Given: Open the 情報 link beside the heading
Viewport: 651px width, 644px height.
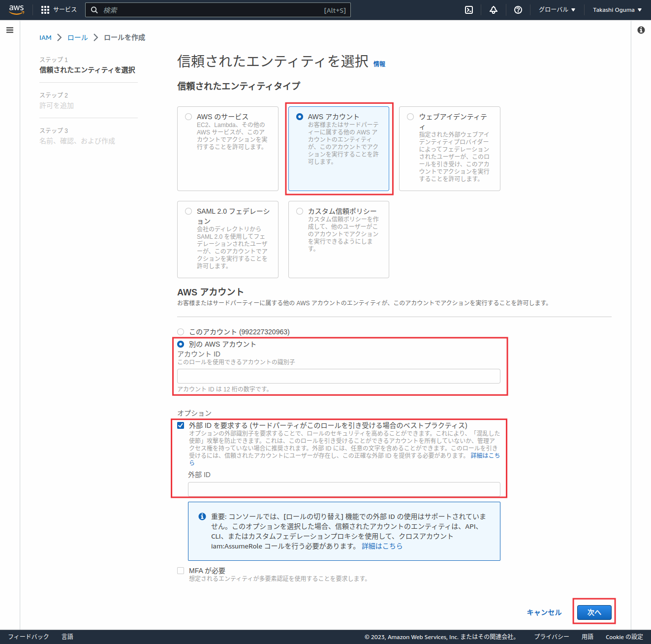Looking at the screenshot, I should pyautogui.click(x=379, y=64).
